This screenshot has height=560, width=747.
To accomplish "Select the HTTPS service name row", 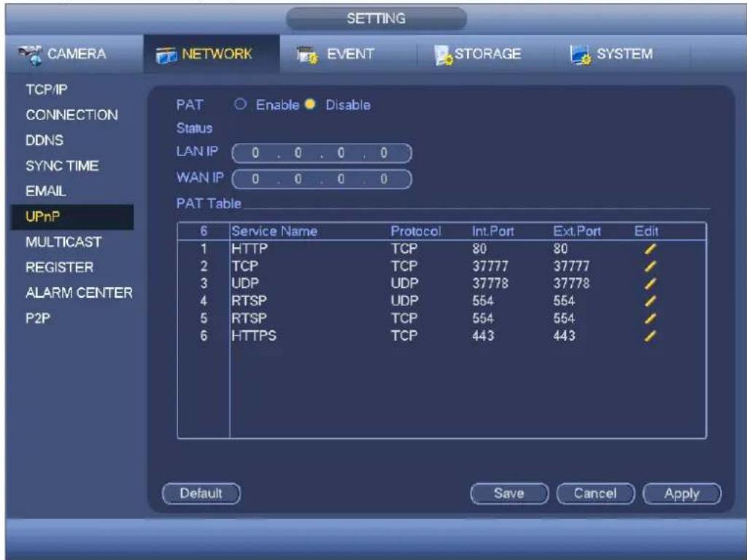I will point(254,336).
